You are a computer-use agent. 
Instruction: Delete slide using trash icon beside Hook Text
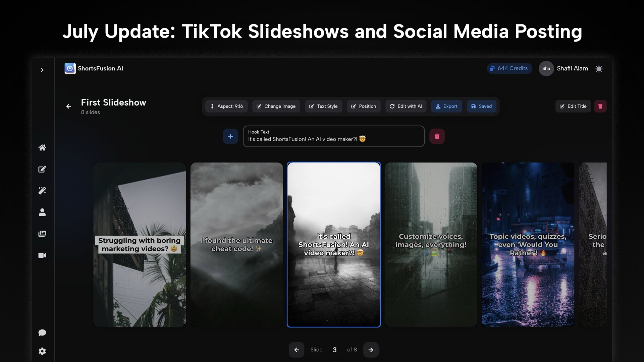coord(437,136)
